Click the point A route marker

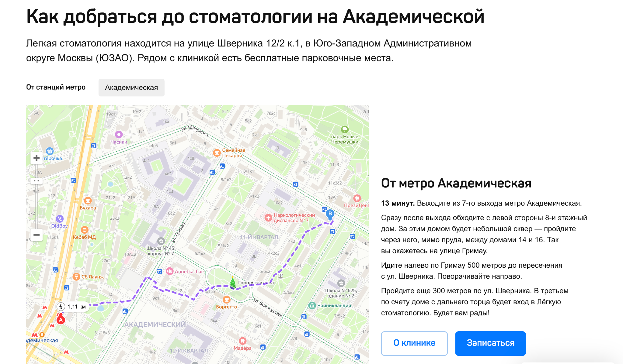(61, 319)
